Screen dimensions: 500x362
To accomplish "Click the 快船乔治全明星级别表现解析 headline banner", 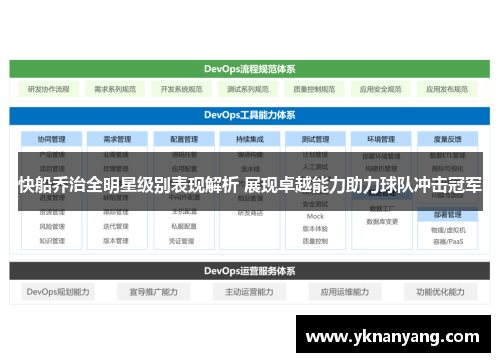I will (x=250, y=182).
